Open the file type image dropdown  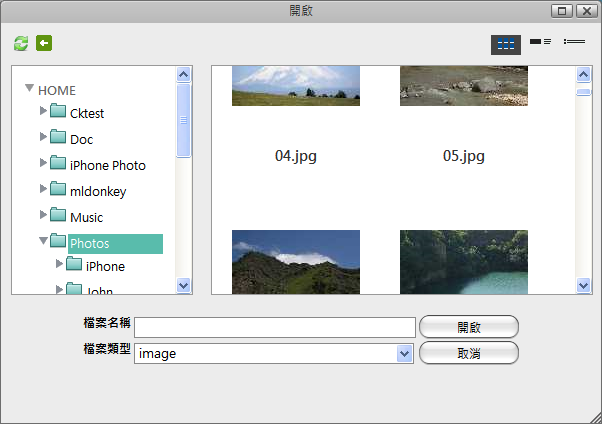click(x=404, y=353)
